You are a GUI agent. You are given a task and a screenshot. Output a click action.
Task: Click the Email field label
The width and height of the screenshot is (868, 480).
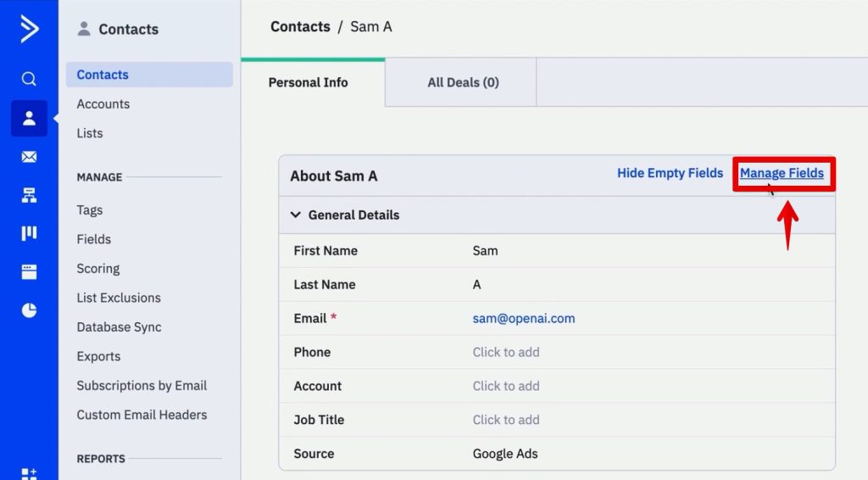[310, 318]
